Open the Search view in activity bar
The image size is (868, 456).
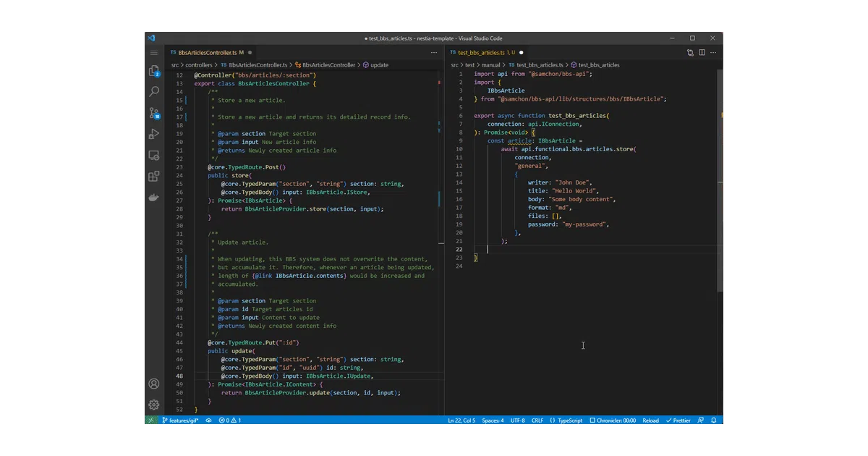click(x=153, y=92)
